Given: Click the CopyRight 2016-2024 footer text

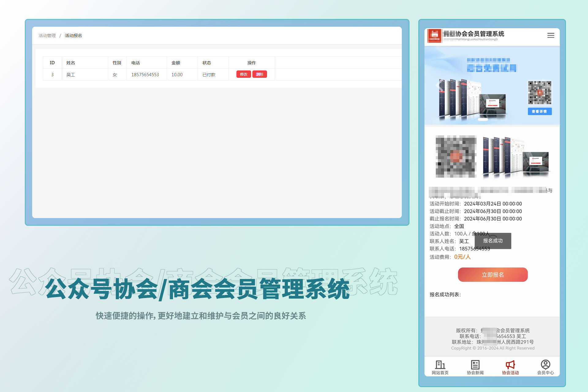Looking at the screenshot, I should pos(493,348).
